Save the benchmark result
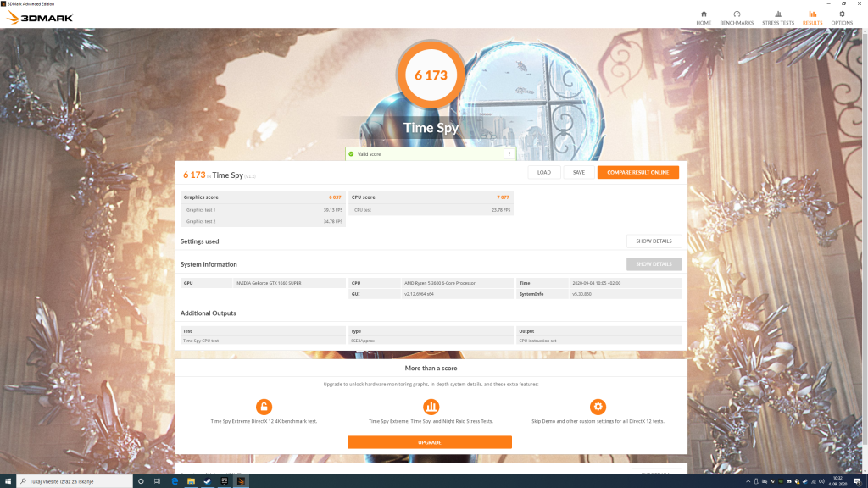Screen dimensions: 868x488 tap(578, 172)
